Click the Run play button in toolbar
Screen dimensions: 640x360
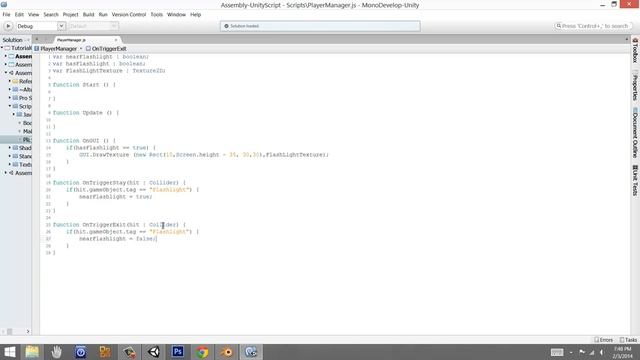pyautogui.click(x=8, y=26)
